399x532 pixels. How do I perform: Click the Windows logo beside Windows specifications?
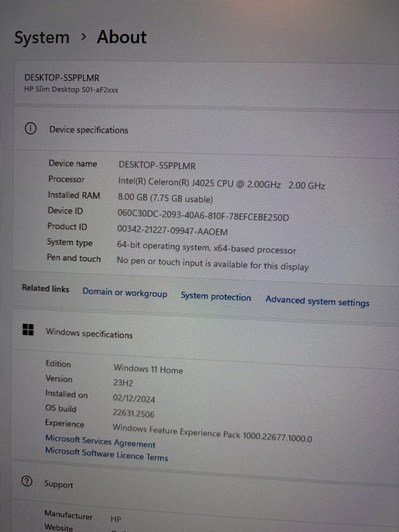point(28,330)
